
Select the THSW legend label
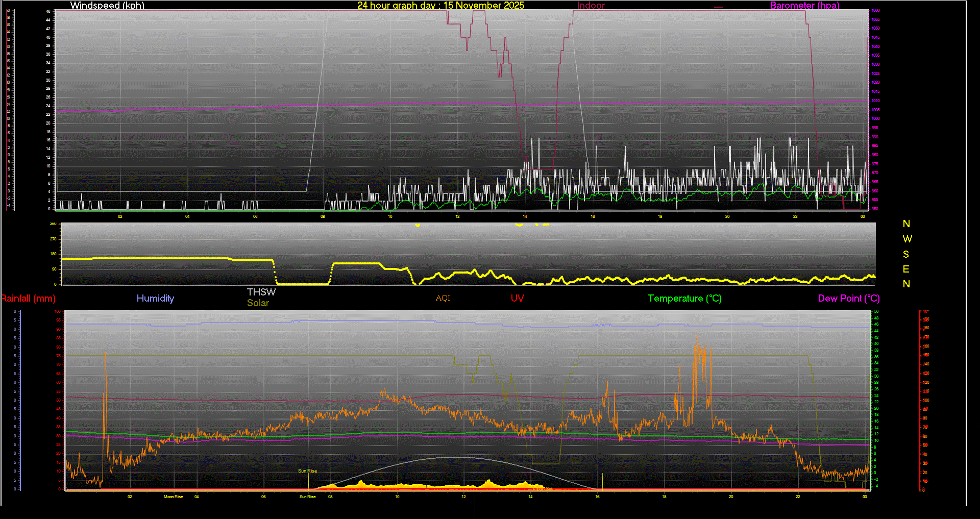(261, 292)
